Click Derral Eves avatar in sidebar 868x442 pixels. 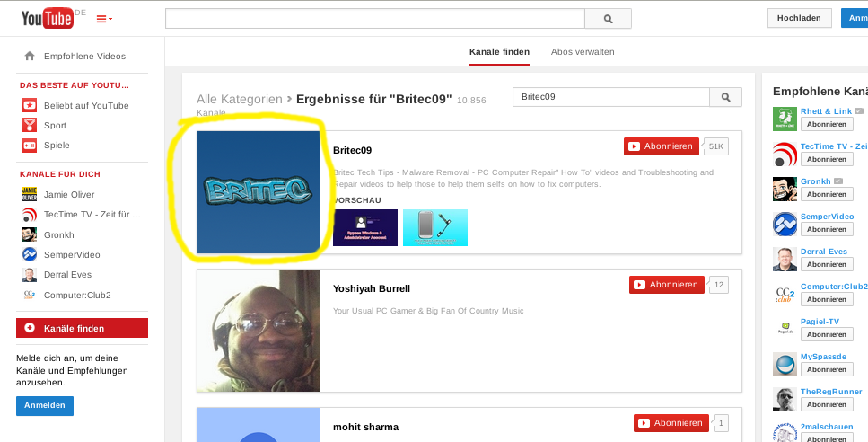point(30,274)
